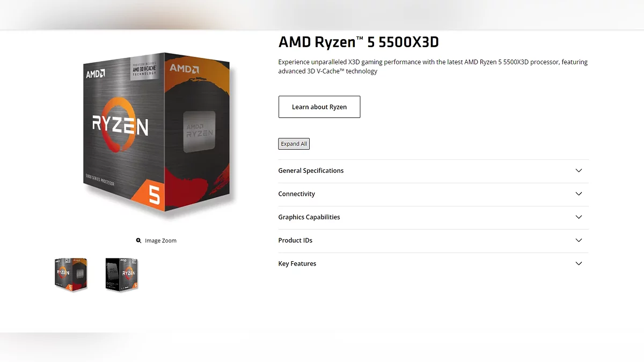Click the chevron icon for Product IDs
Screen dimensions: 644x362
[579, 240]
